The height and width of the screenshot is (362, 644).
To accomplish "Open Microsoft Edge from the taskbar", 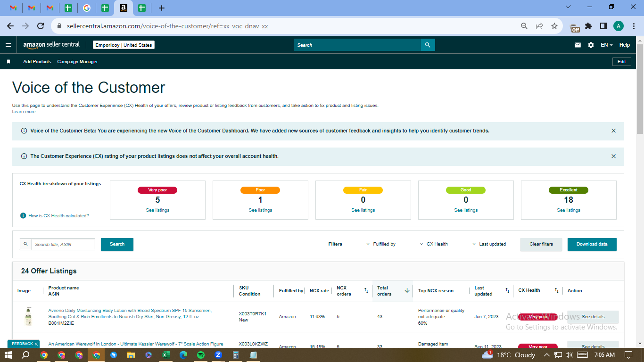I will [x=183, y=355].
